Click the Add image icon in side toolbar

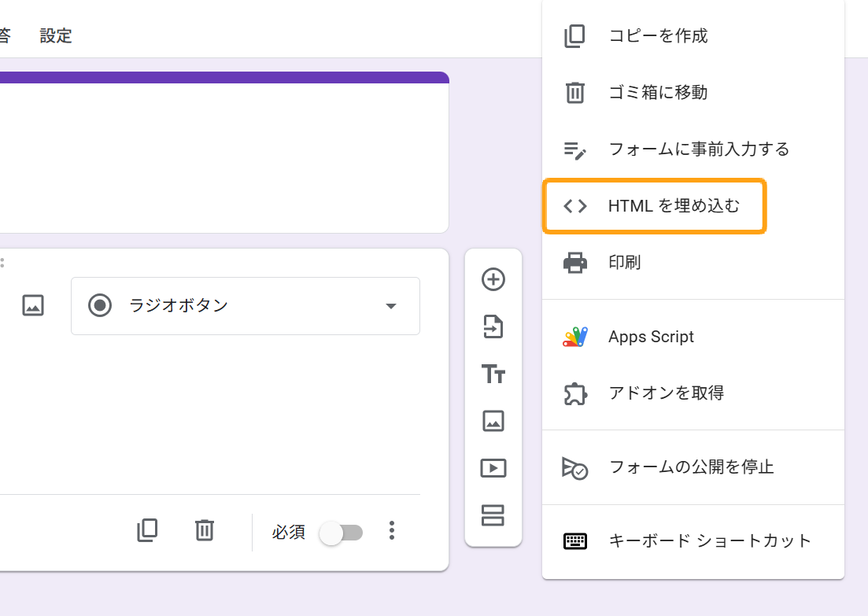click(493, 421)
